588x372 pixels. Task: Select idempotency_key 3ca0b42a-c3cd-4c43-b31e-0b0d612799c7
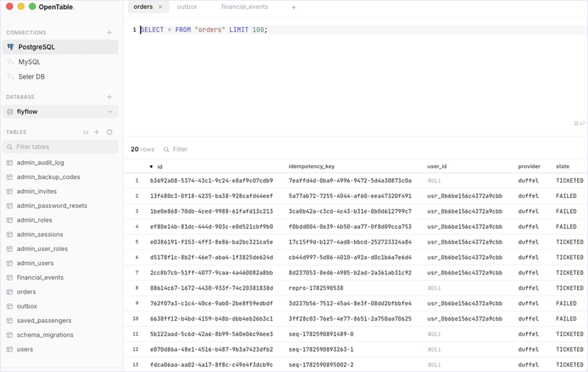[350, 211]
